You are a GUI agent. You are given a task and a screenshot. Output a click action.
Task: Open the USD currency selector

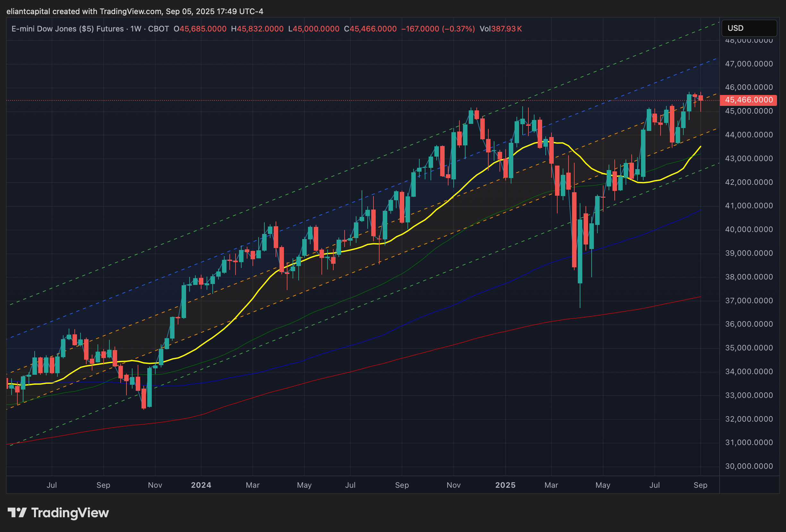pos(749,28)
